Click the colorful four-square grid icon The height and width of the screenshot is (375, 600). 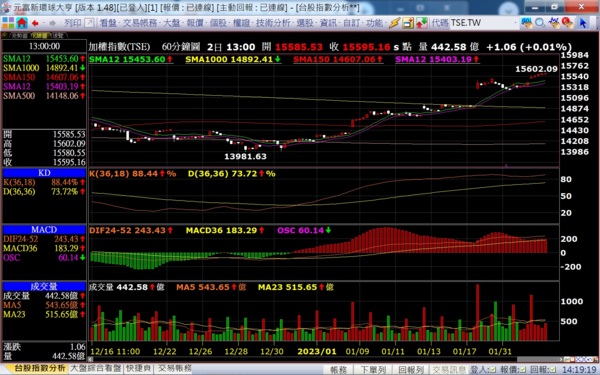(x=8, y=23)
